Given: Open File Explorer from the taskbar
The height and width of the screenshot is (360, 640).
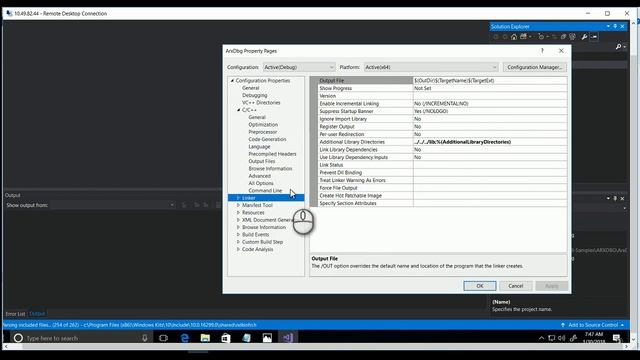Looking at the screenshot, I should point(205,338).
